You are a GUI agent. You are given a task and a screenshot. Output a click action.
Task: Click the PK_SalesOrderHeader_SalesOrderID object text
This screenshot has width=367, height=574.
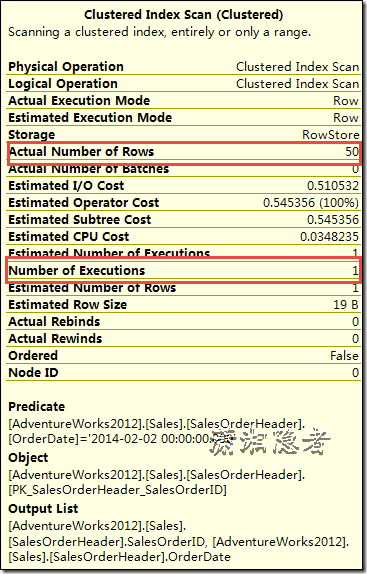(117, 489)
